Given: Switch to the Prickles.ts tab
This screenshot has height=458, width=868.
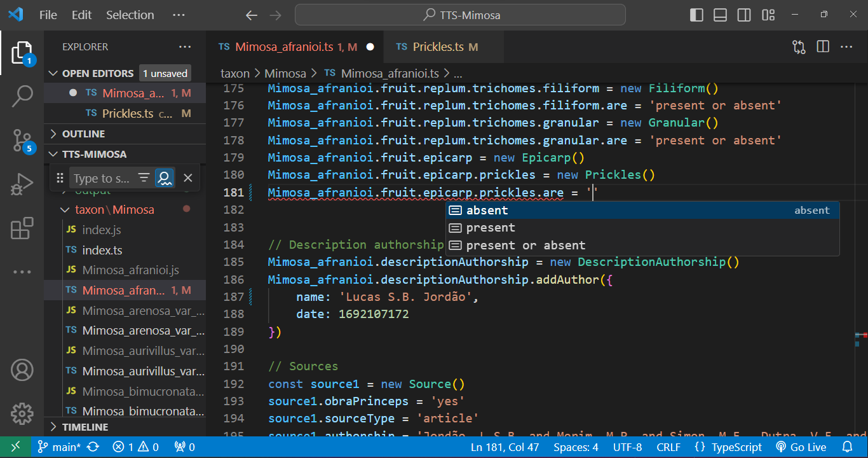Looking at the screenshot, I should 444,46.
